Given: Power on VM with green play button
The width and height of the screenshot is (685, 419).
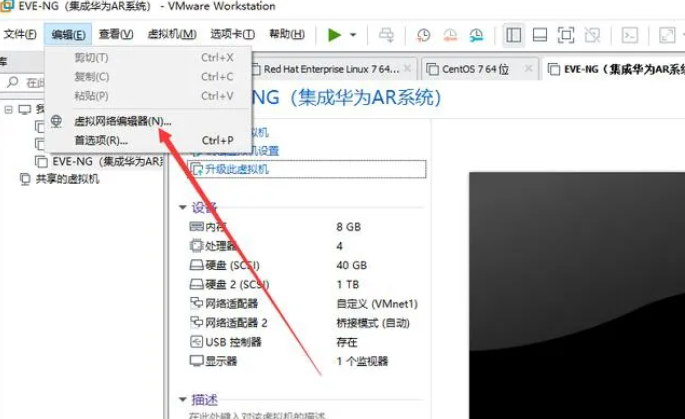Looking at the screenshot, I should [x=334, y=35].
